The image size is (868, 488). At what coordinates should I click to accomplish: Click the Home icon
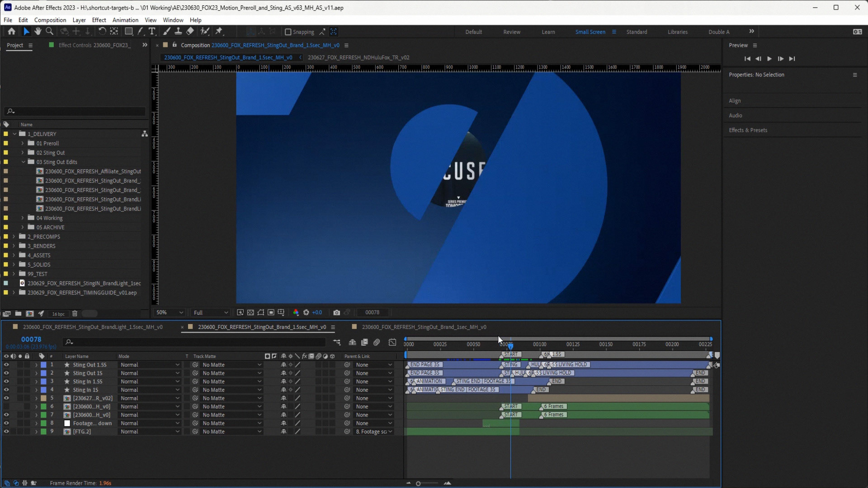pos(12,31)
